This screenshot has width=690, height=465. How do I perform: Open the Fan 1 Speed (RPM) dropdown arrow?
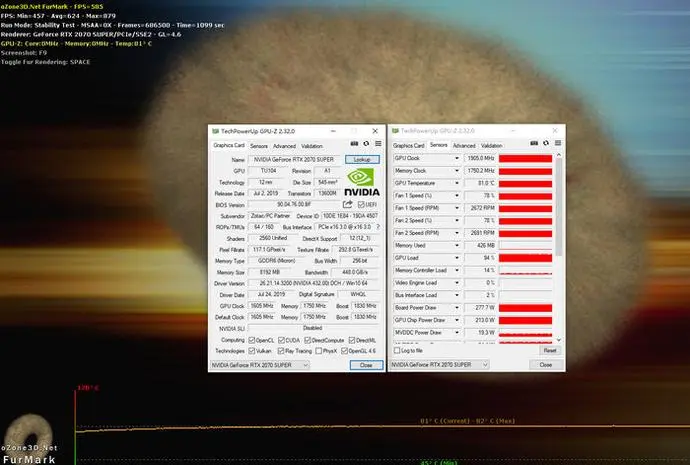456,208
